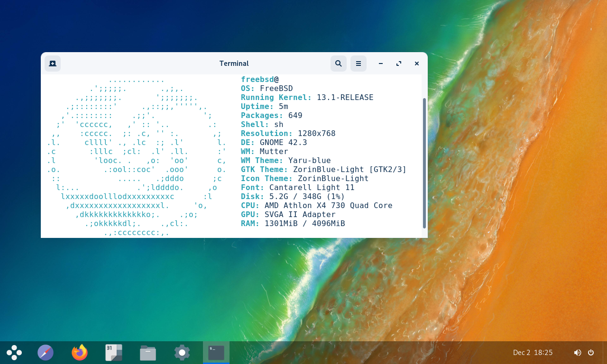Launch the Web browser with compass icon

46,353
